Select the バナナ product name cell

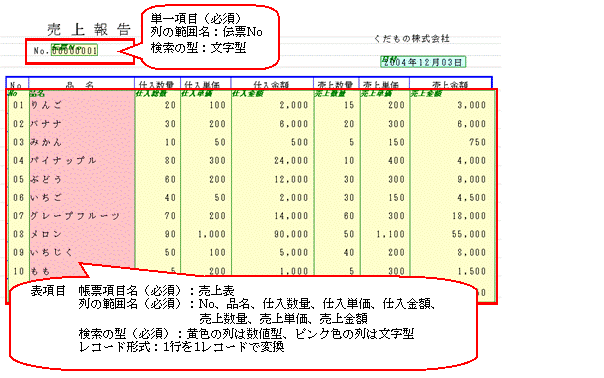(46, 124)
